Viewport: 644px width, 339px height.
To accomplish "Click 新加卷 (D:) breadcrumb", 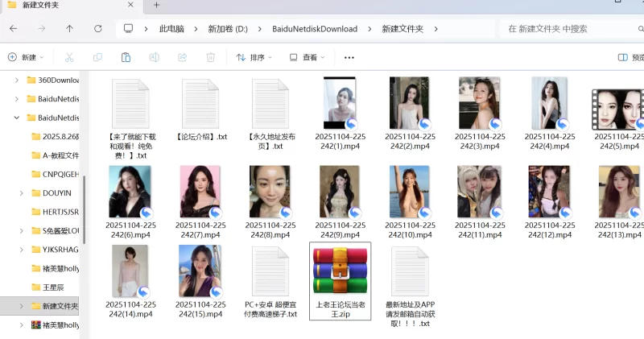I will (x=228, y=29).
